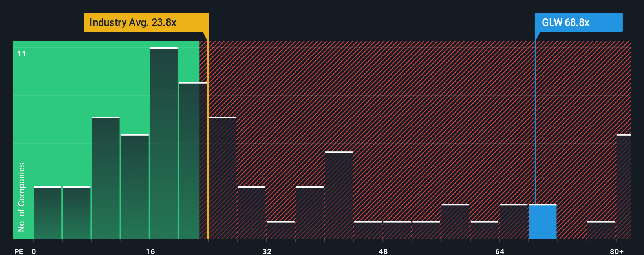Screen dimensions: 644x255
Task: Select the bar for PE 12 to 16
Action: coord(135,186)
